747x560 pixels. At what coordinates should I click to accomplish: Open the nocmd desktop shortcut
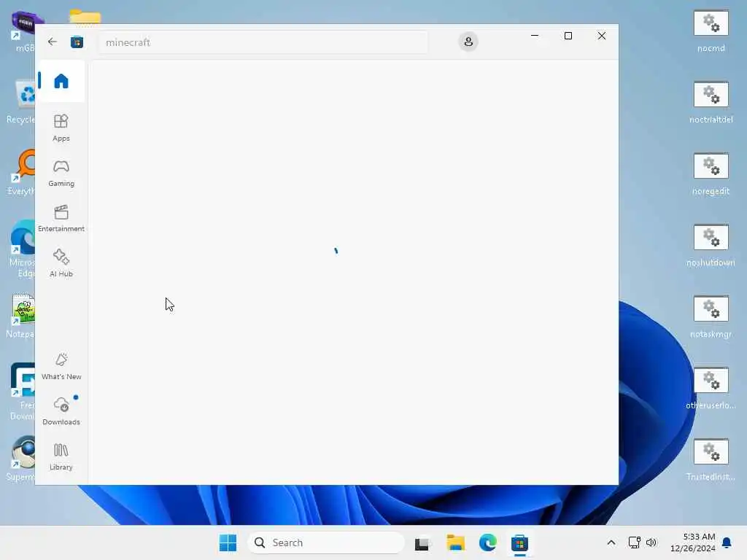(x=711, y=31)
